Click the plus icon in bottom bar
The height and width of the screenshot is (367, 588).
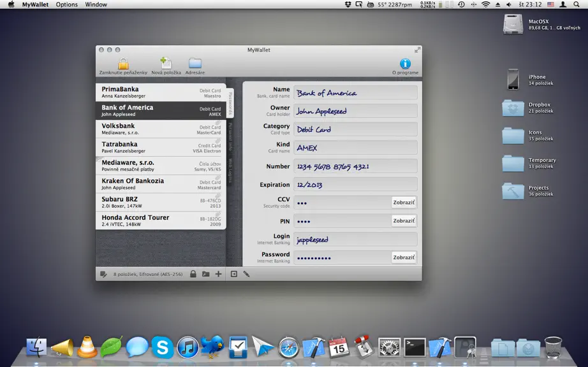218,274
